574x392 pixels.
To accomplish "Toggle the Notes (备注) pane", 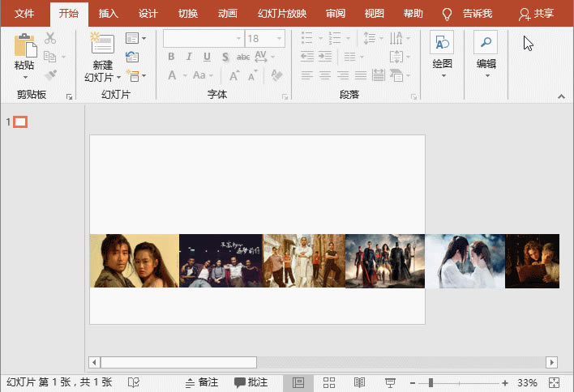I will [201, 382].
